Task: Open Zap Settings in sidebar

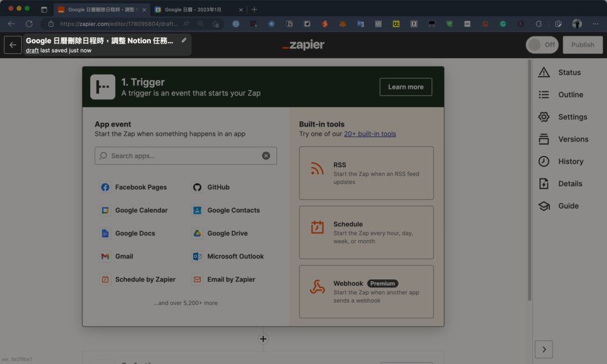Action: coord(563,117)
